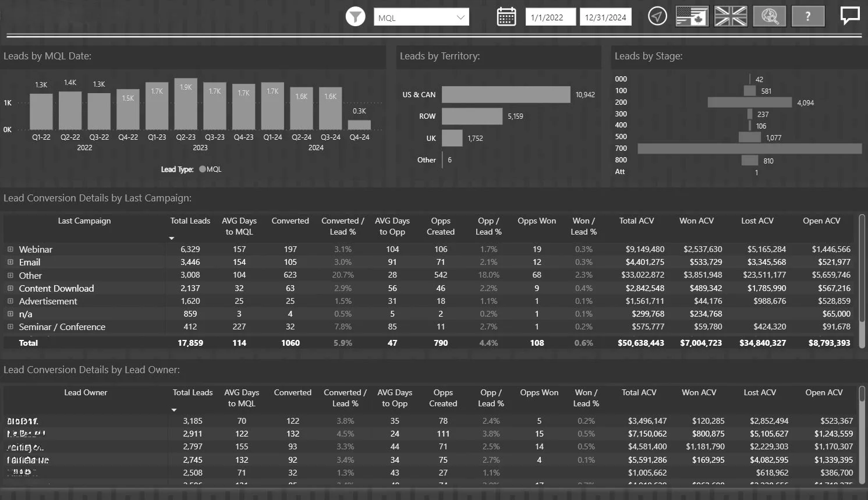Toggle the MQL legend marker
The width and height of the screenshot is (868, 500).
pyautogui.click(x=203, y=169)
